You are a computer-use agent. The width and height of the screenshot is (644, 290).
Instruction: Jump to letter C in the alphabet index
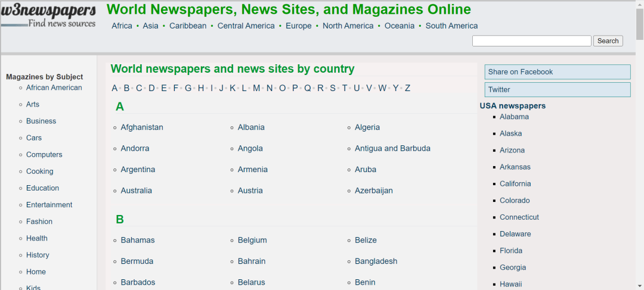(139, 88)
